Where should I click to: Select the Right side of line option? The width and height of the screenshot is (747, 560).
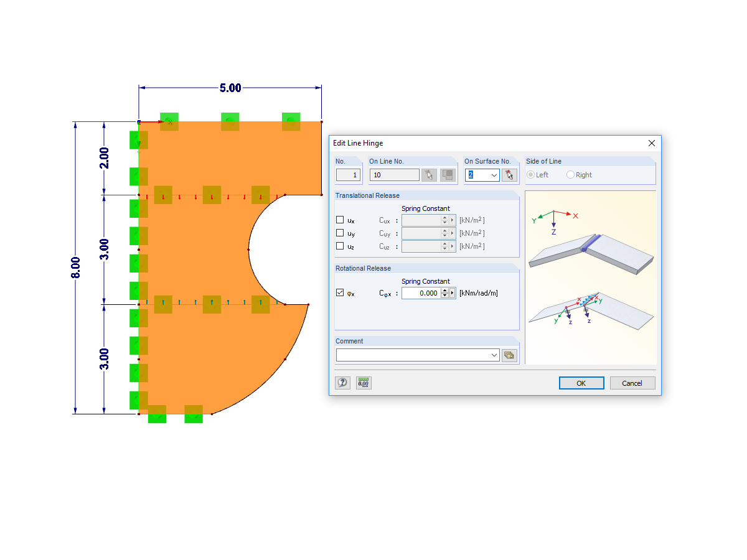tap(570, 175)
